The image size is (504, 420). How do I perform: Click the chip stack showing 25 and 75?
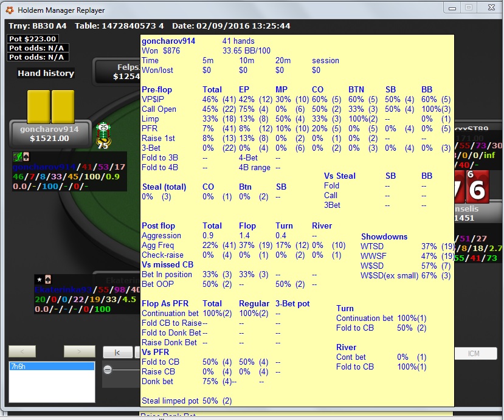(x=103, y=136)
